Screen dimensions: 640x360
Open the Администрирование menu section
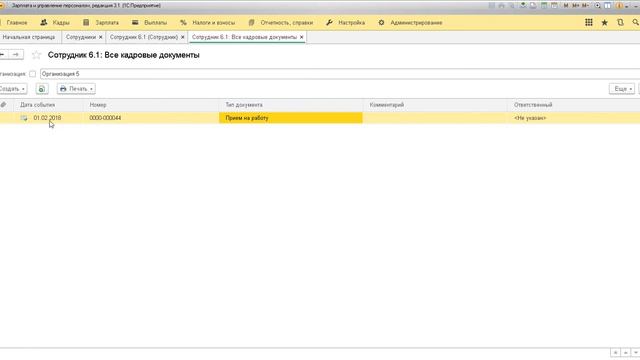point(410,22)
